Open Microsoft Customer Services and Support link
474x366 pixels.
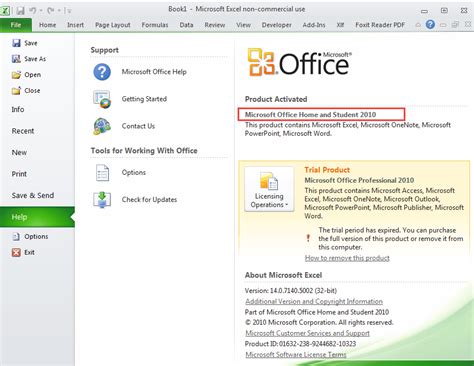coord(307,333)
